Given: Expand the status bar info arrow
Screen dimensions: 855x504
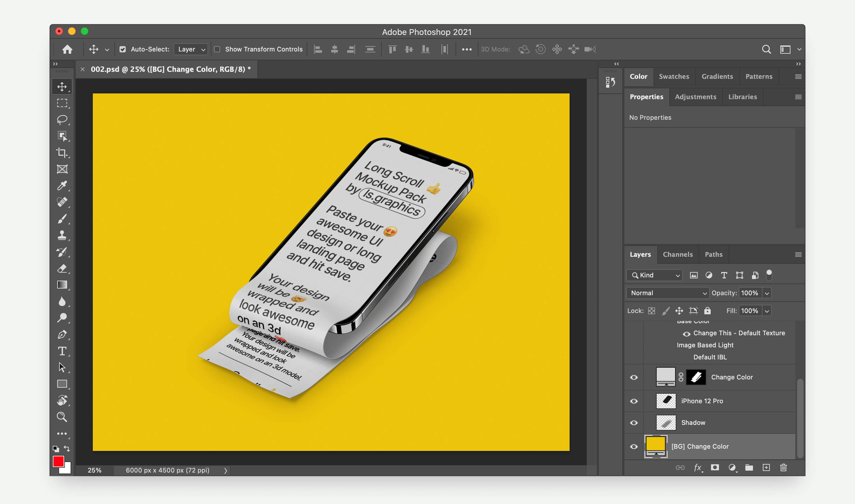Looking at the screenshot, I should (225, 470).
